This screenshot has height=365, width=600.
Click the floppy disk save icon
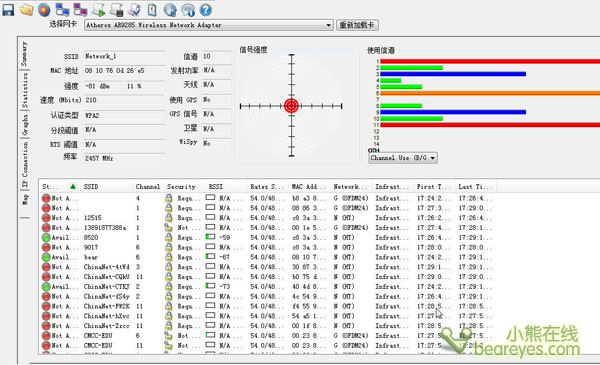click(x=8, y=10)
